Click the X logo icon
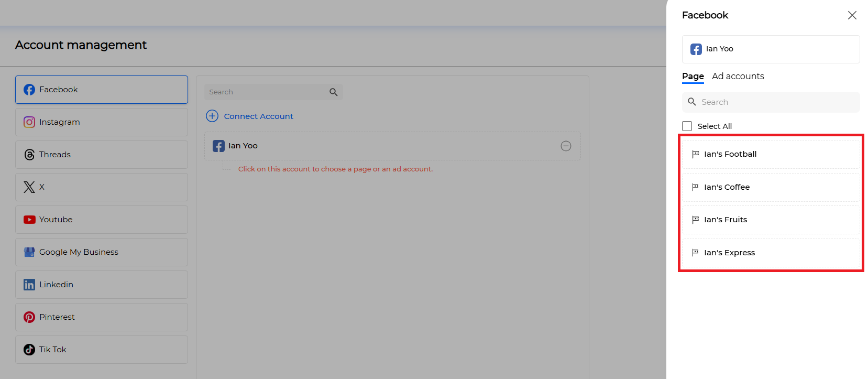 pyautogui.click(x=29, y=187)
